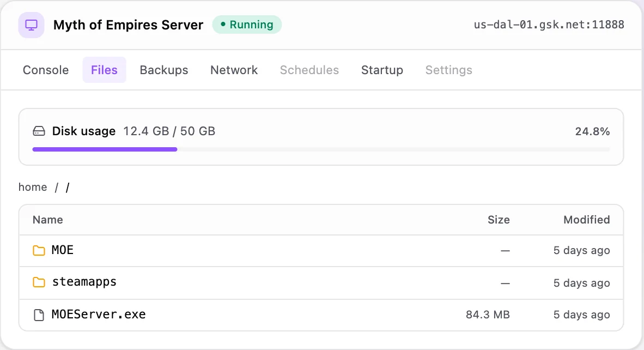Click steamapps row's 5 days ago date

pos(581,283)
